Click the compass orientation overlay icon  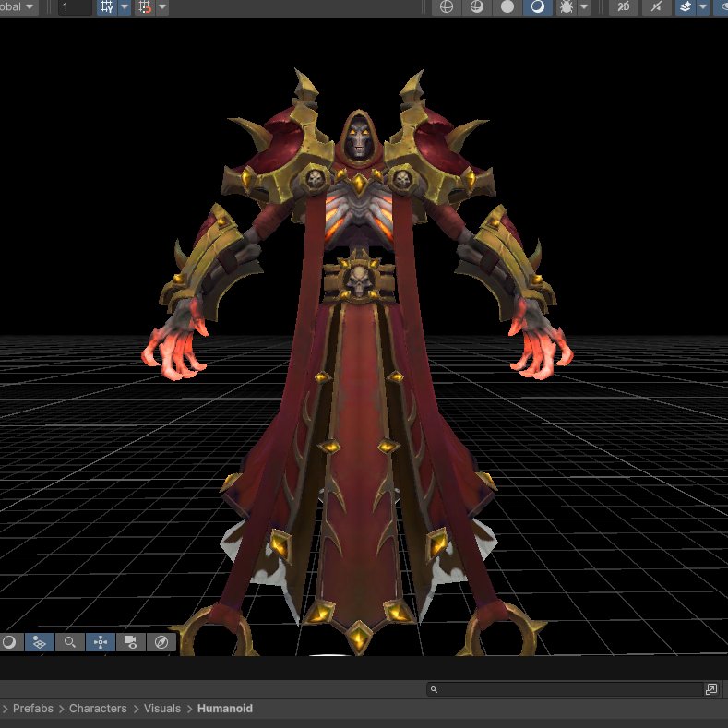pos(161,642)
